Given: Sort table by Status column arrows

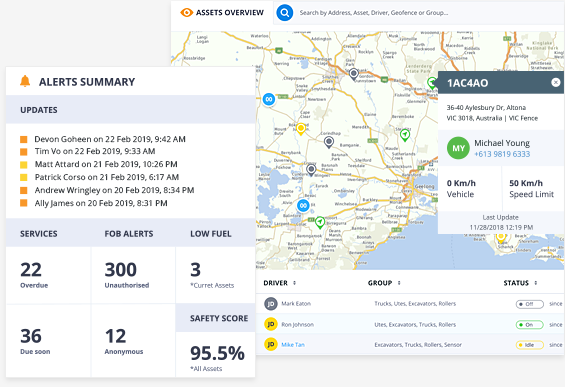Looking at the screenshot, I should coord(535,283).
